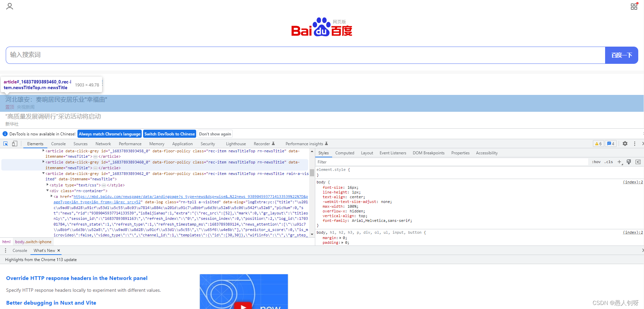Toggle the .cls classes panel
This screenshot has height=309, width=644.
click(609, 162)
